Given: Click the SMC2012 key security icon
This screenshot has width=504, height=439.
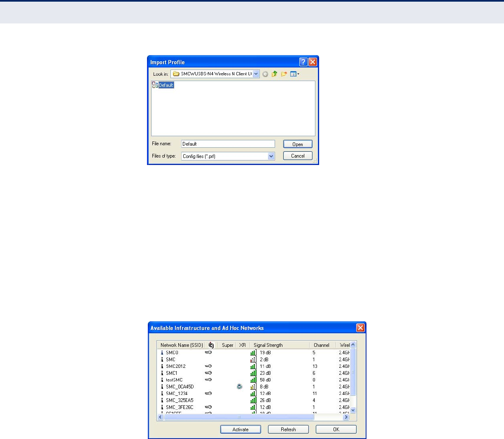Looking at the screenshot, I should tap(208, 366).
